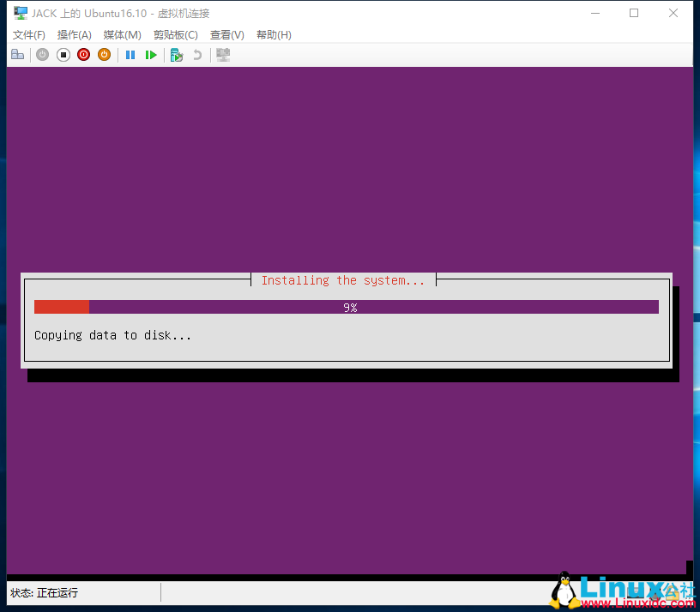Viewport: 700px width, 612px height.
Task: Create a checkpoint of the virtual machine
Action: tap(176, 54)
